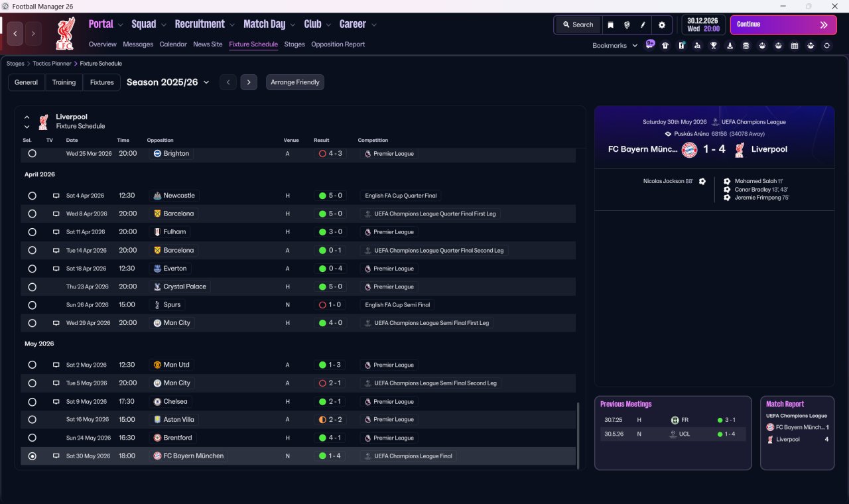Open the Season 2025/26 dropdown

168,82
